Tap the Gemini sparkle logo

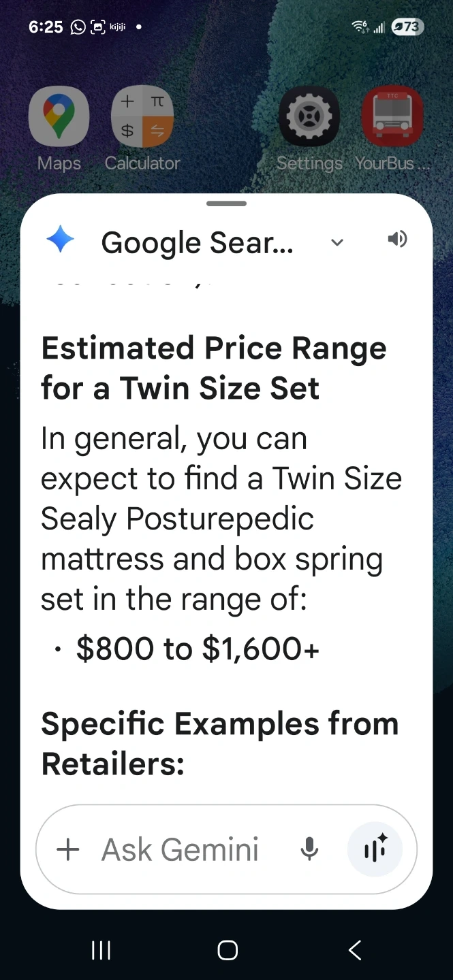click(60, 240)
